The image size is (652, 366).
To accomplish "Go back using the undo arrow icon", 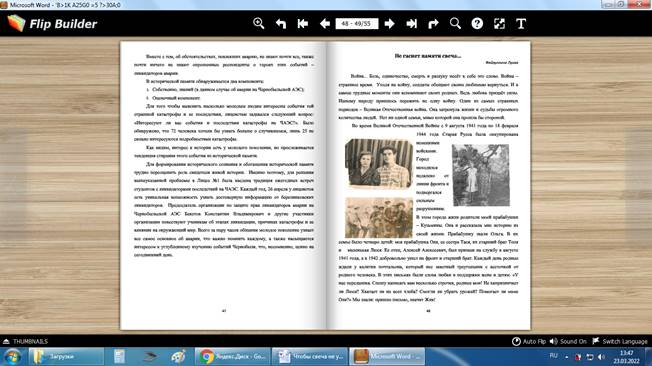I will [281, 24].
